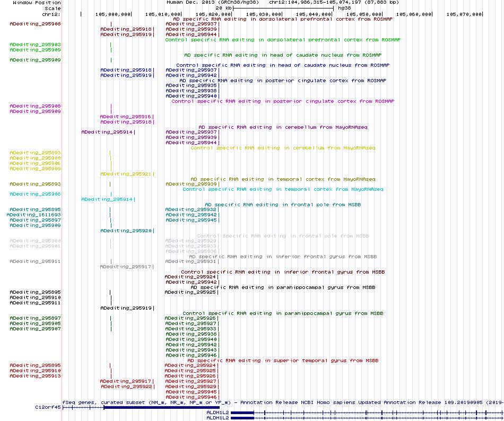
Task: Open ADediting_295935 in posterior cingulate track
Action: [x=191, y=86]
